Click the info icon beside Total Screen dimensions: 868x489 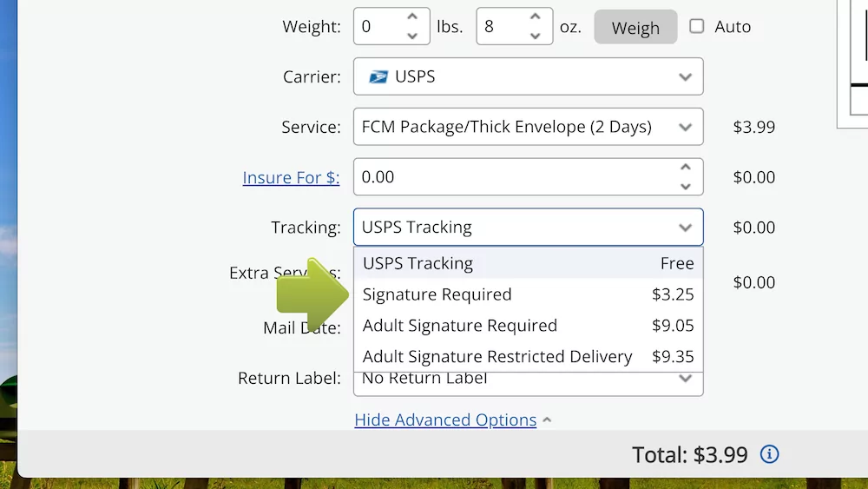[x=769, y=454]
